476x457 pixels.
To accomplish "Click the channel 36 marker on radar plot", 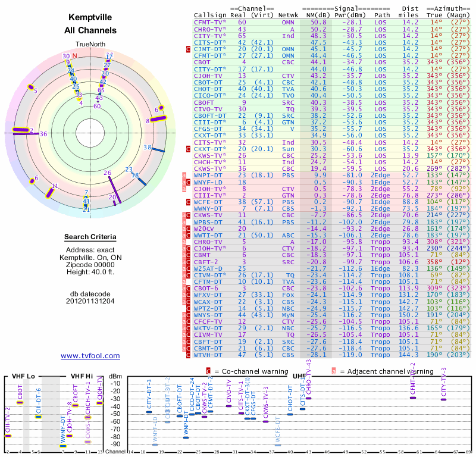I will click(43, 134).
